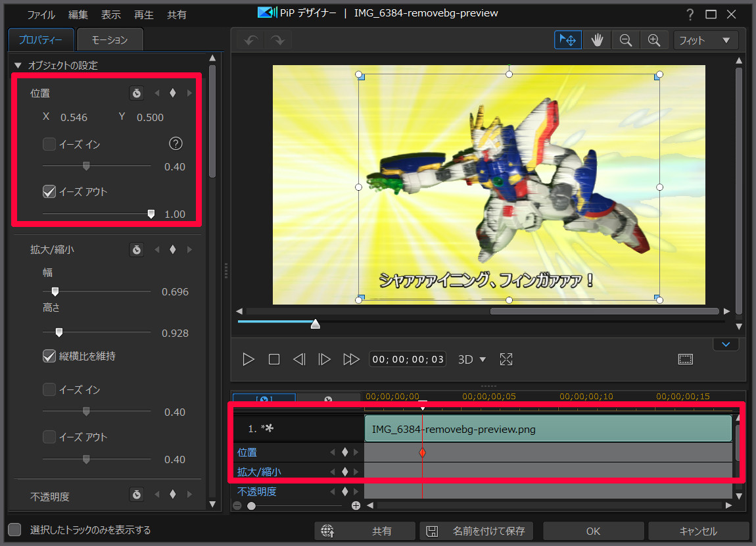The width and height of the screenshot is (756, 546).
Task: Enable position イーズ イン checkbox
Action: [49, 144]
